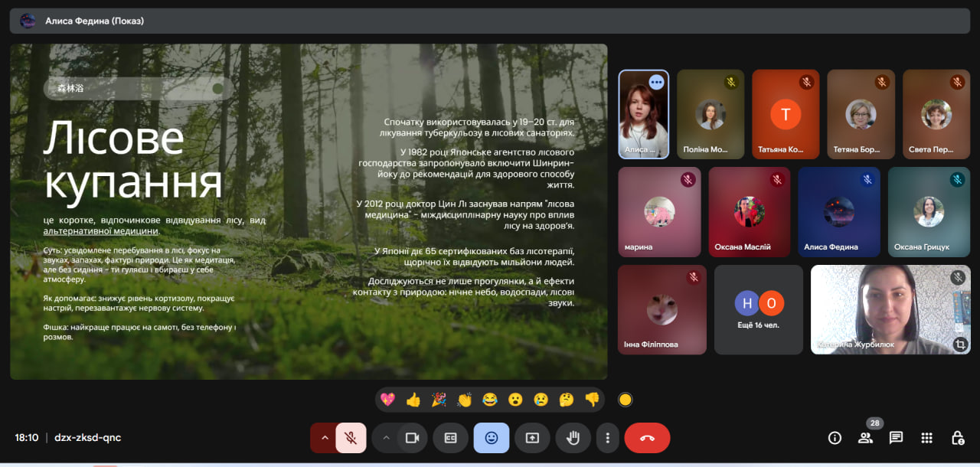Select Катерина Журбилюк's video tile
This screenshot has width=980, height=467.
coord(890,310)
